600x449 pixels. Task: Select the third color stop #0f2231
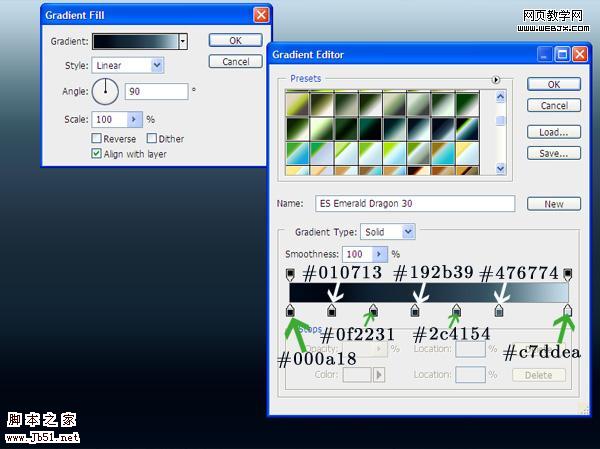pos(373,310)
